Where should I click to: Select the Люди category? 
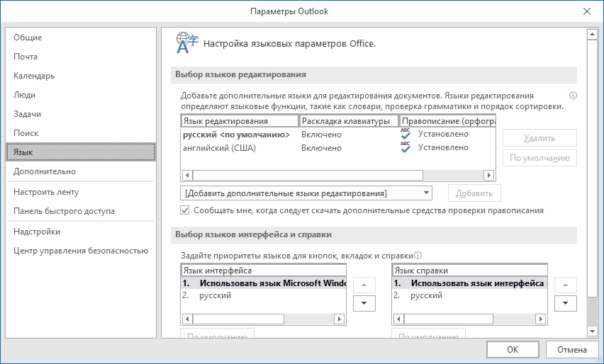81,95
